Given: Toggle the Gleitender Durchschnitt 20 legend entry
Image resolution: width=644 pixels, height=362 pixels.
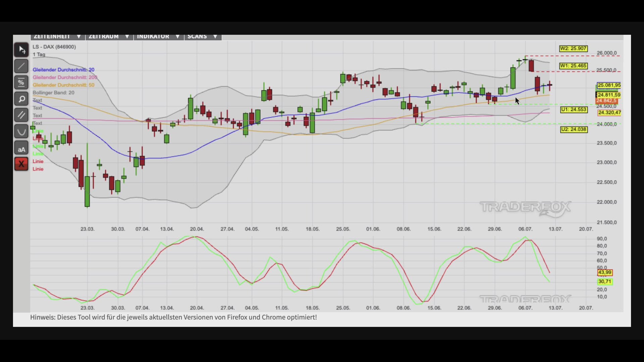Looking at the screenshot, I should (x=63, y=70).
